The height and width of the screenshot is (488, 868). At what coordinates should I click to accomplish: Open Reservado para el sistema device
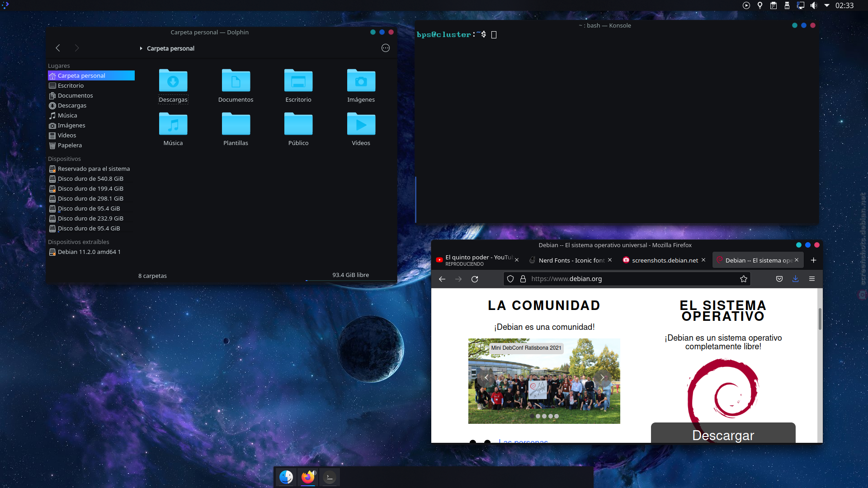(91, 169)
